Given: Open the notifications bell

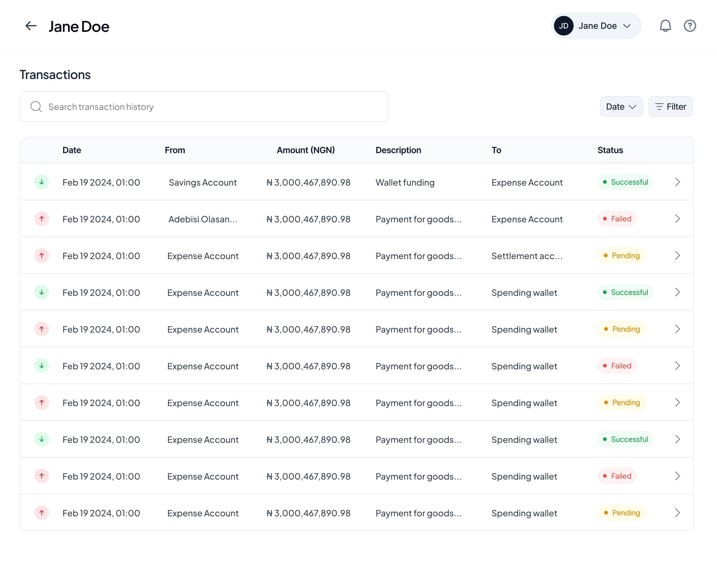Looking at the screenshot, I should click(665, 26).
